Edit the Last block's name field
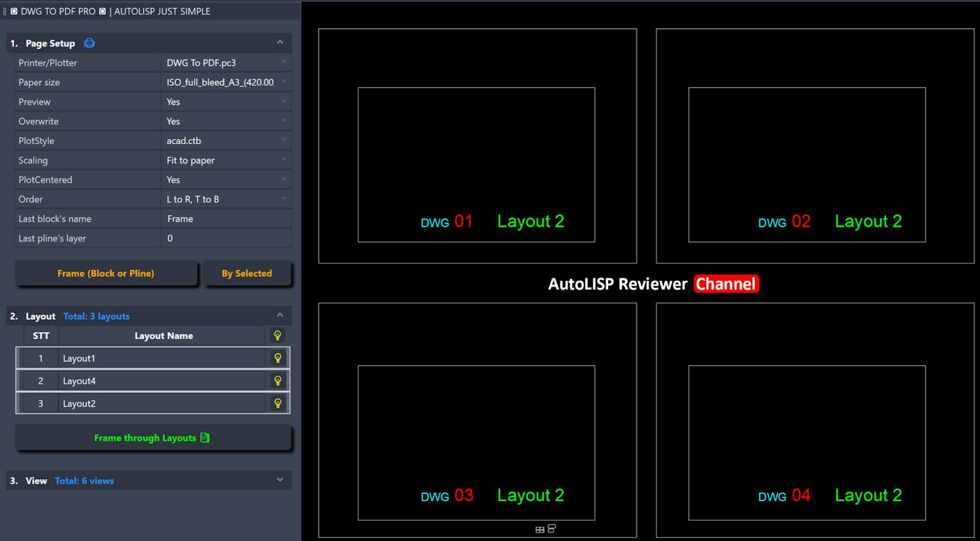This screenshot has width=980, height=541. [x=226, y=219]
